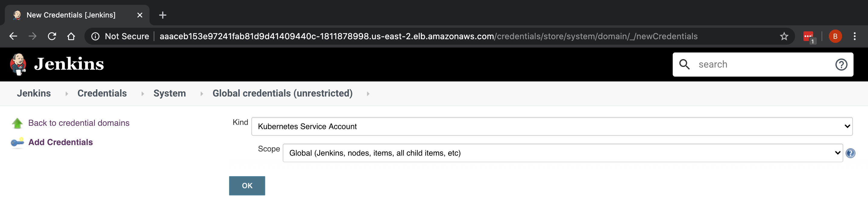
Task: Focus the Jenkins search box
Action: pos(762,65)
